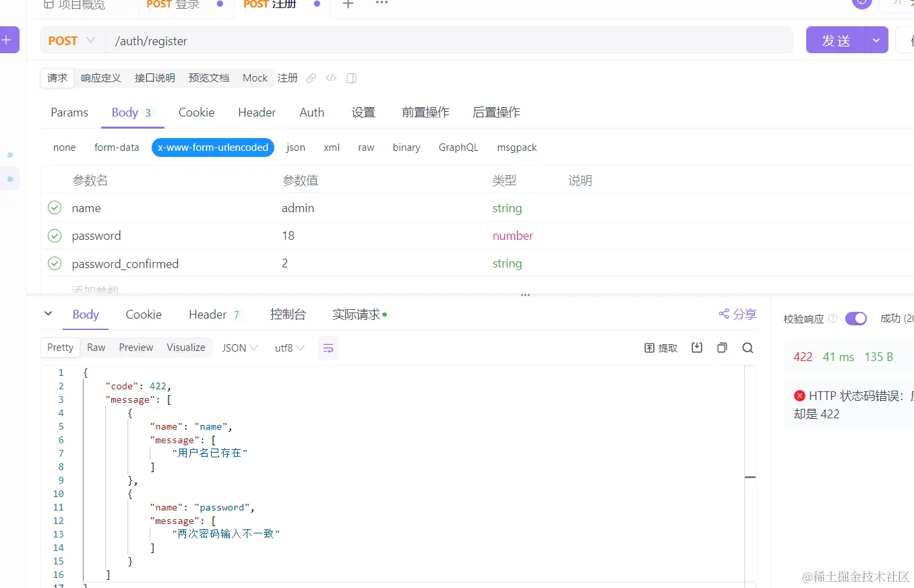Save the response using the download icon

point(697,348)
